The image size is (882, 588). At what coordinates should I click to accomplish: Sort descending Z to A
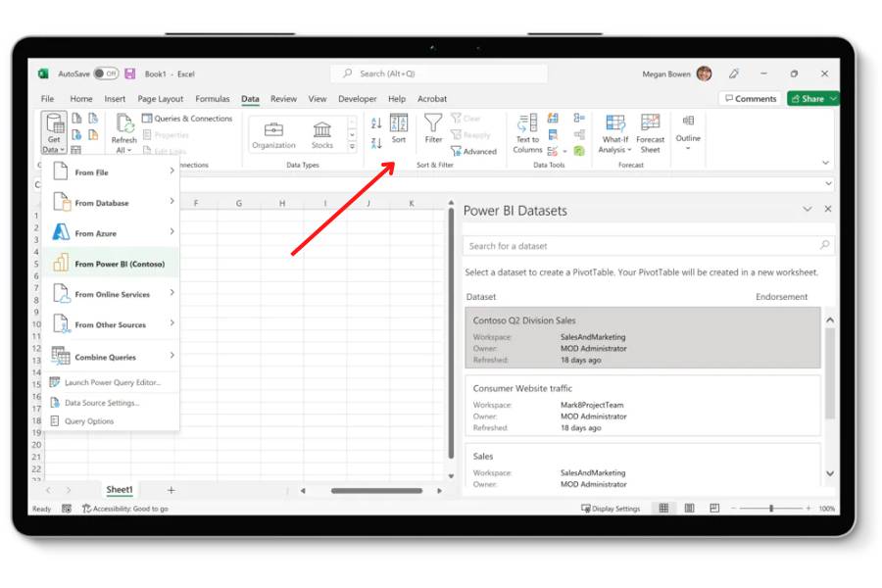pos(376,143)
